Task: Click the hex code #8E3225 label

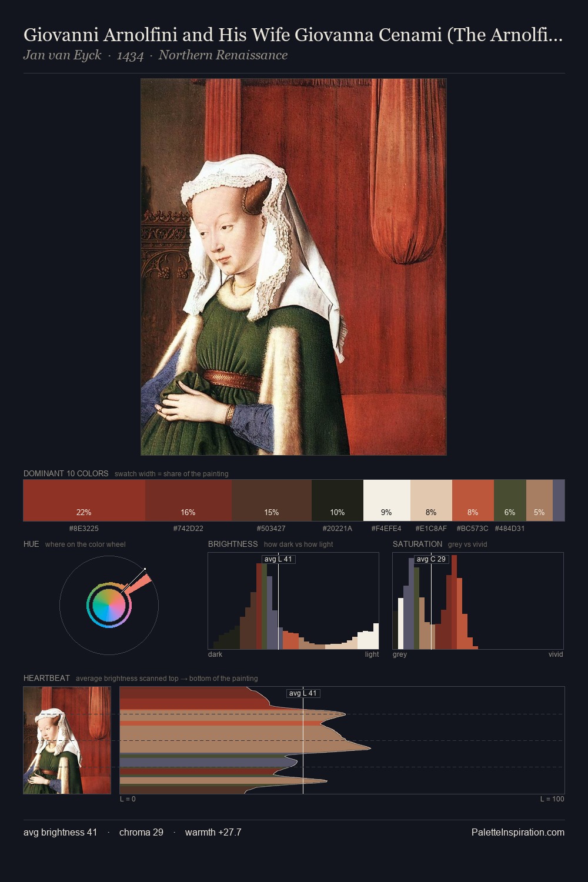Action: [84, 529]
